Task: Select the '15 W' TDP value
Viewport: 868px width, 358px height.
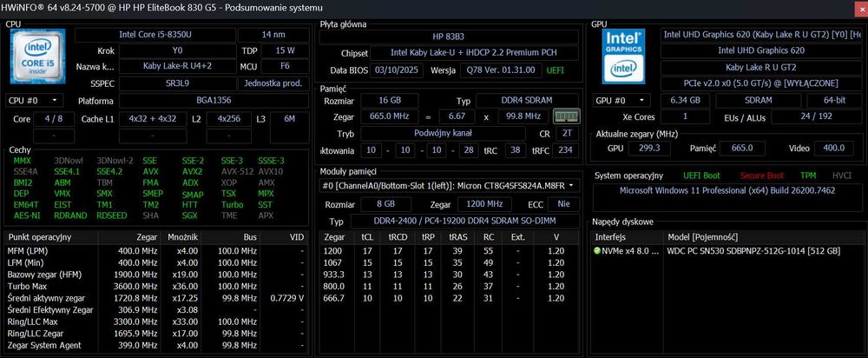Action: 285,51
